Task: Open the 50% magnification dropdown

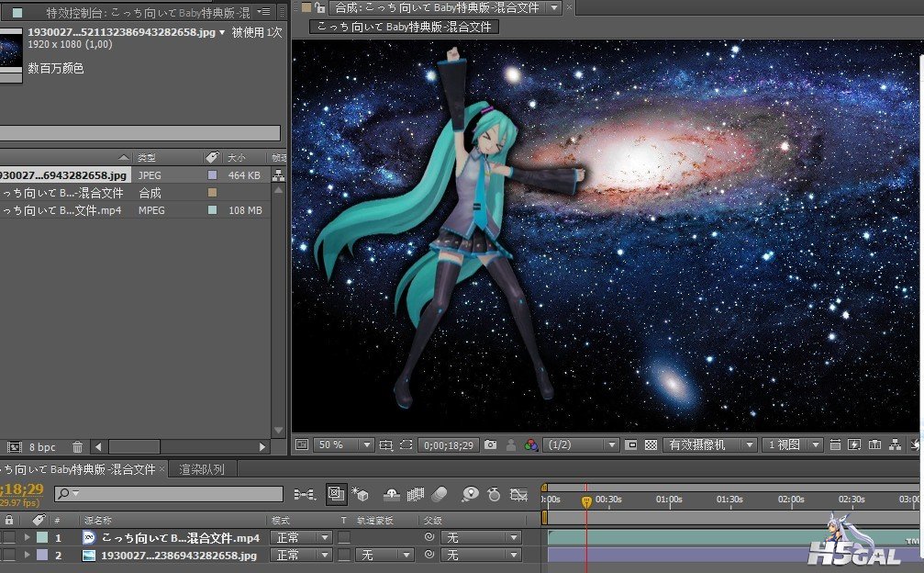Action: (x=344, y=445)
